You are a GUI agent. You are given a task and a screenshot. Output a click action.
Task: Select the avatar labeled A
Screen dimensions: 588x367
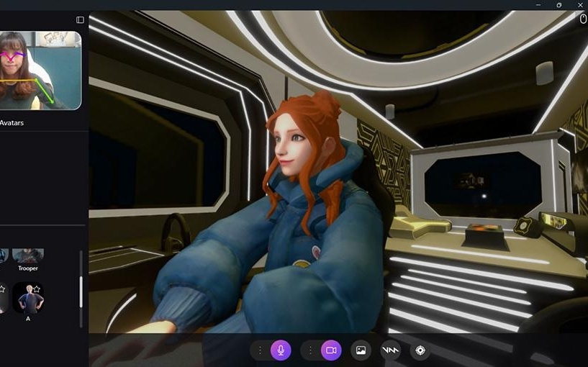point(28,299)
